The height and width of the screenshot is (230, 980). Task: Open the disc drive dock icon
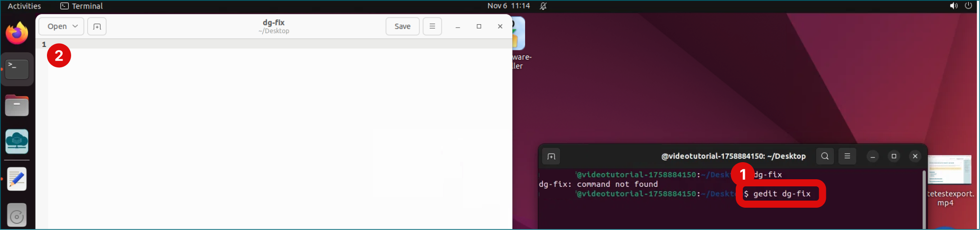[x=17, y=216]
